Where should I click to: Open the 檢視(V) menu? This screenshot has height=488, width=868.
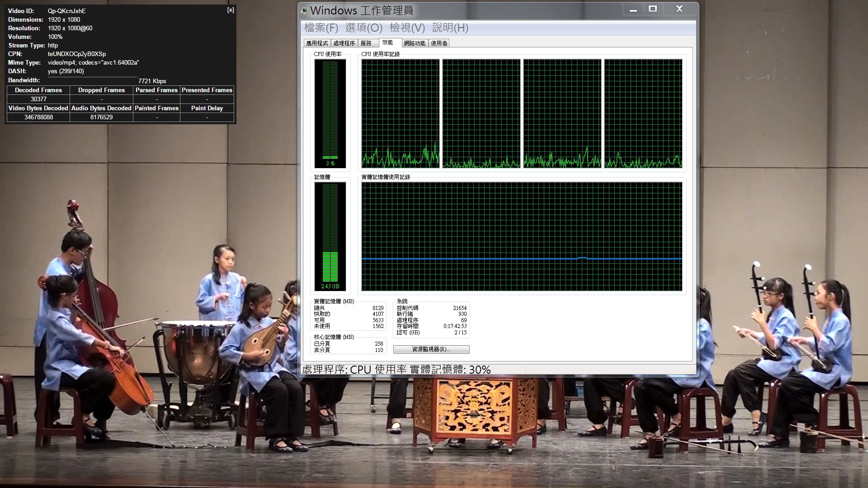[407, 28]
